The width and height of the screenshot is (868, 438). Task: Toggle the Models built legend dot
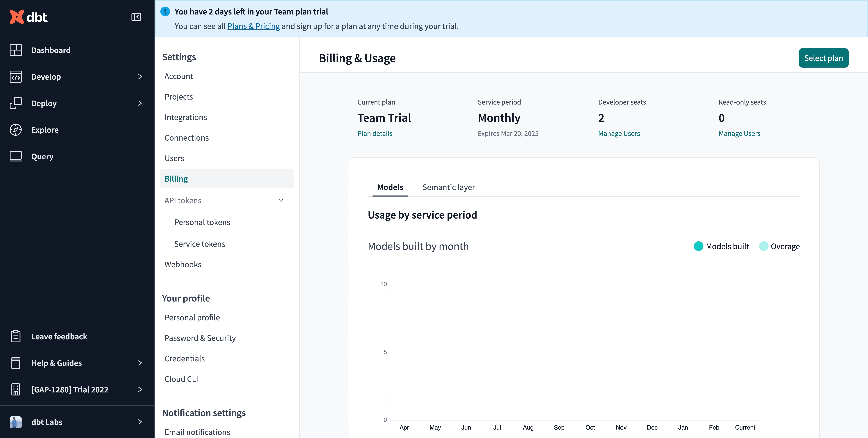698,246
